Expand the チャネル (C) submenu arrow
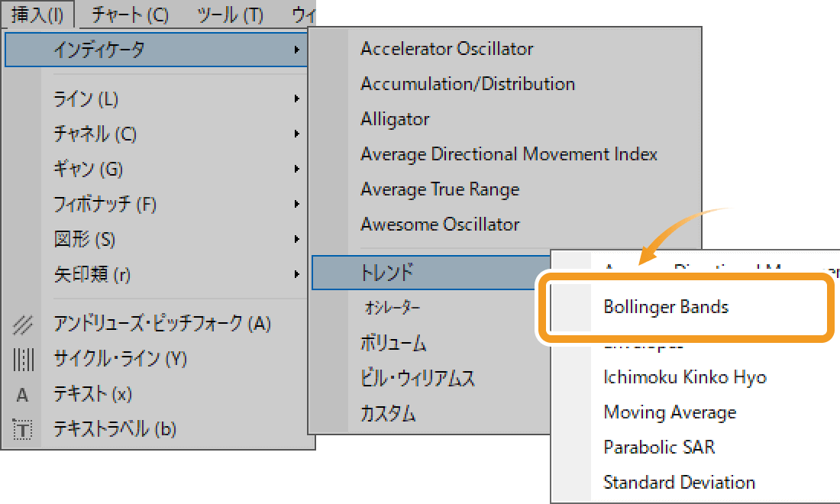Viewport: 840px width, 504px height. point(297,134)
